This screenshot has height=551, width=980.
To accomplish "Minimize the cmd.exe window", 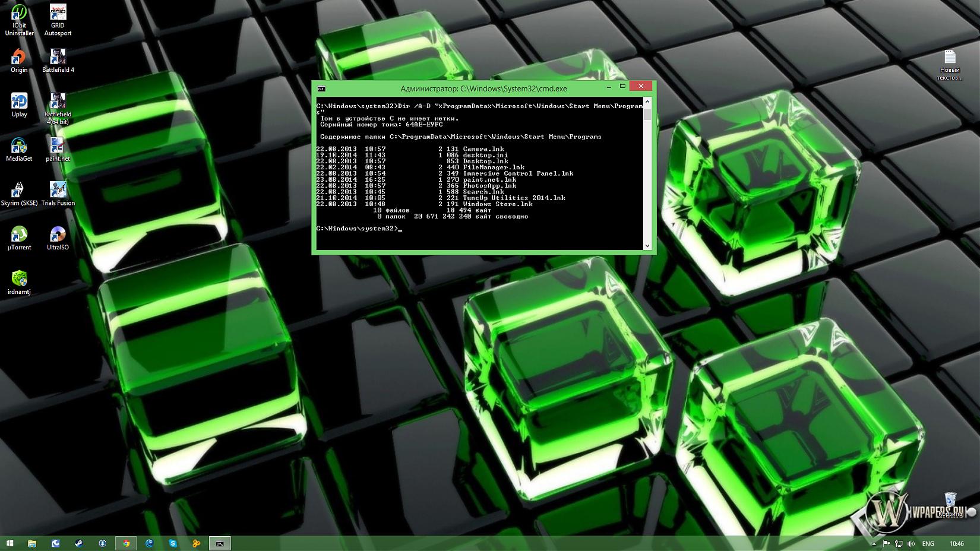I will [609, 87].
